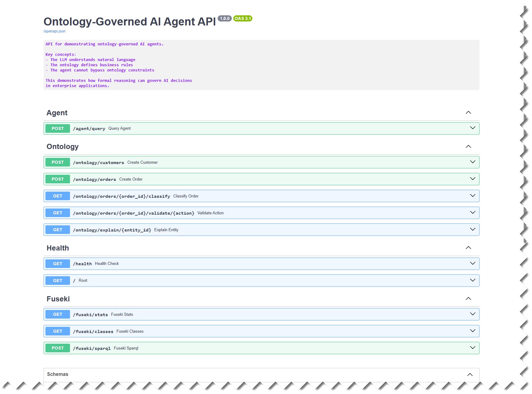Open the /openapi.json link
The width and height of the screenshot is (532, 394).
[x=54, y=31]
